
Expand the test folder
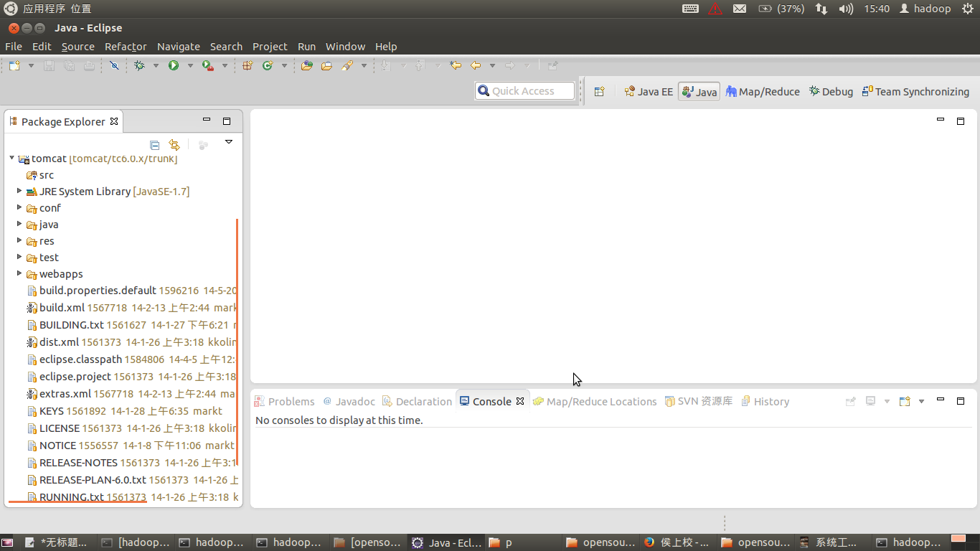click(19, 257)
